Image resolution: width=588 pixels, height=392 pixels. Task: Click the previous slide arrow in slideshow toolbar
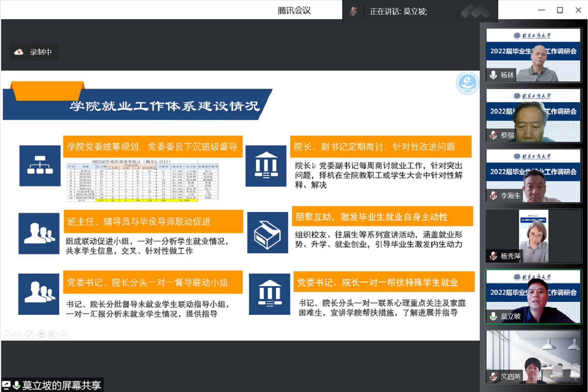click(7, 335)
